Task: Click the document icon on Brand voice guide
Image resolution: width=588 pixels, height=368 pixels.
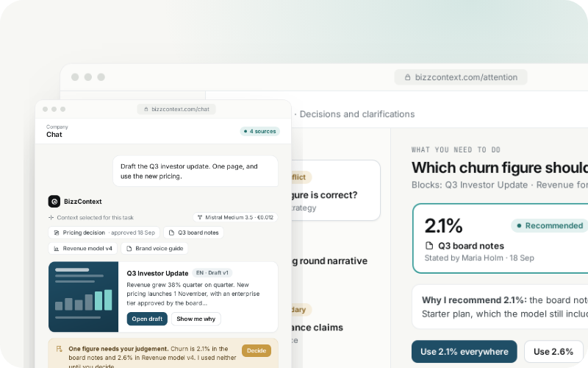Action: tap(129, 249)
